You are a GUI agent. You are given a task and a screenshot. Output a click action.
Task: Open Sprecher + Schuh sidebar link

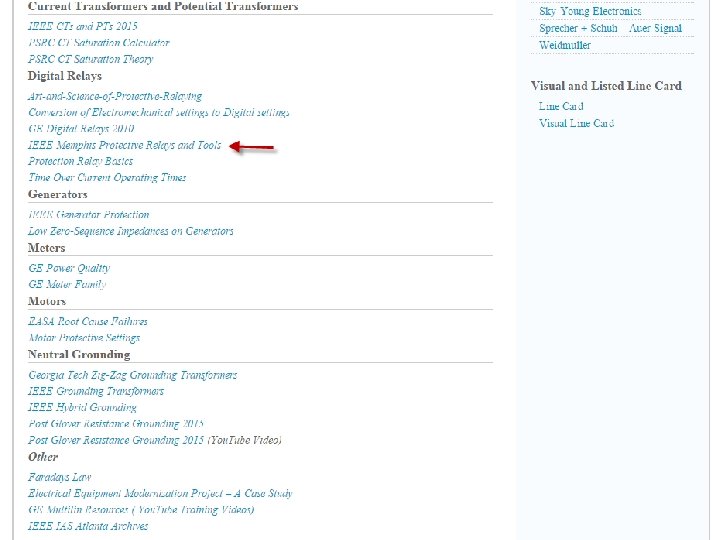pyautogui.click(x=578, y=28)
